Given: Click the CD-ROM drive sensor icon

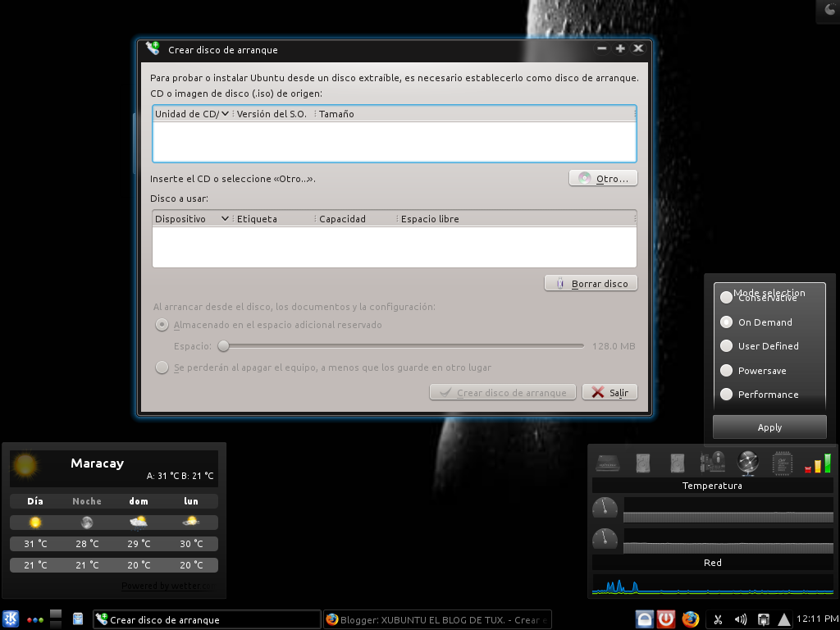Looking at the screenshot, I should [x=608, y=462].
